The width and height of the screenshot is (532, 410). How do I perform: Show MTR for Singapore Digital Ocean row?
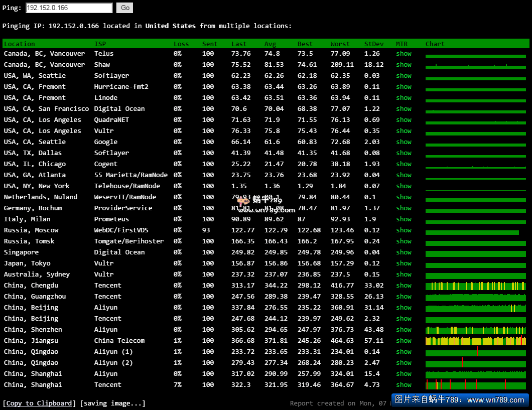click(x=404, y=252)
